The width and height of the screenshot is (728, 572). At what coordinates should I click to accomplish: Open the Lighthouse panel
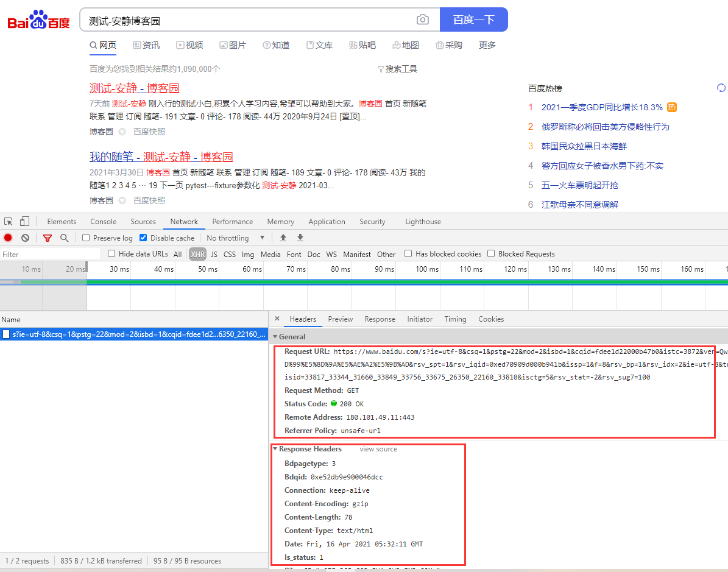click(423, 222)
